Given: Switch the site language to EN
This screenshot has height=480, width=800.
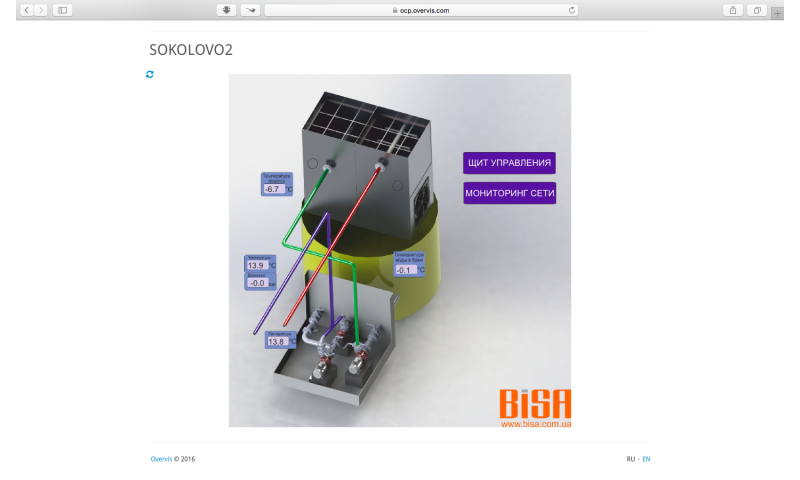Looking at the screenshot, I should 646,459.
